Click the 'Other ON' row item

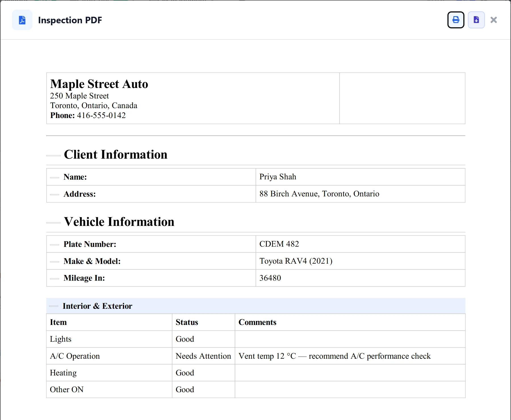[x=109, y=390]
